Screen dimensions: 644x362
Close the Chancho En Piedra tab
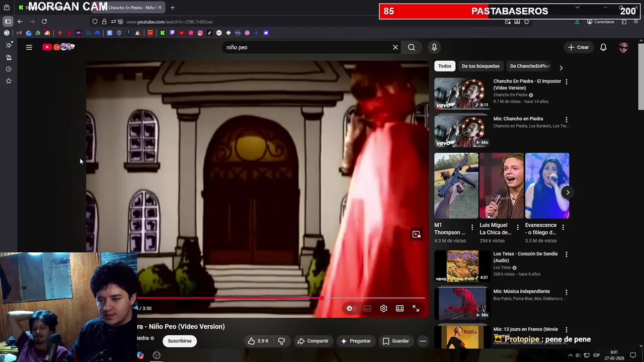coord(160,8)
